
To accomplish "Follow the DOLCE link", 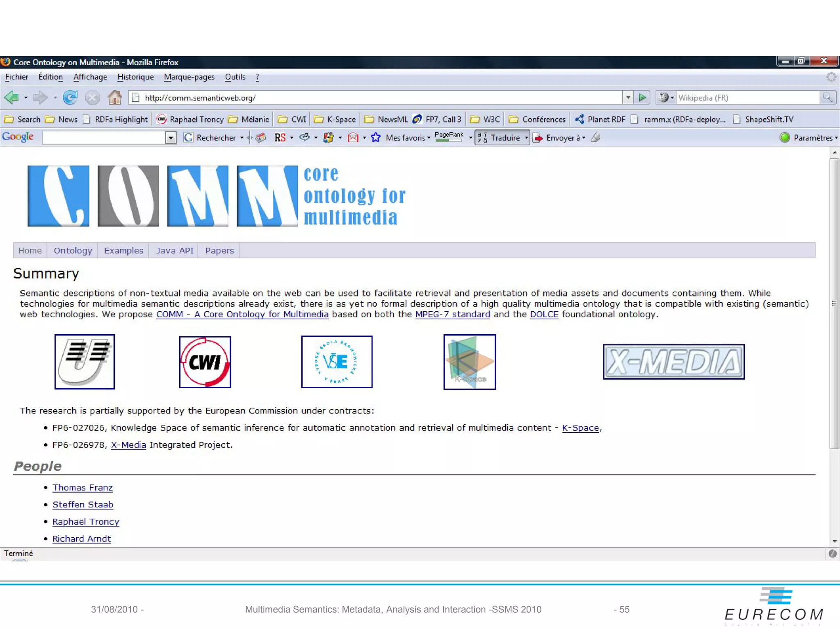I will click(x=544, y=314).
